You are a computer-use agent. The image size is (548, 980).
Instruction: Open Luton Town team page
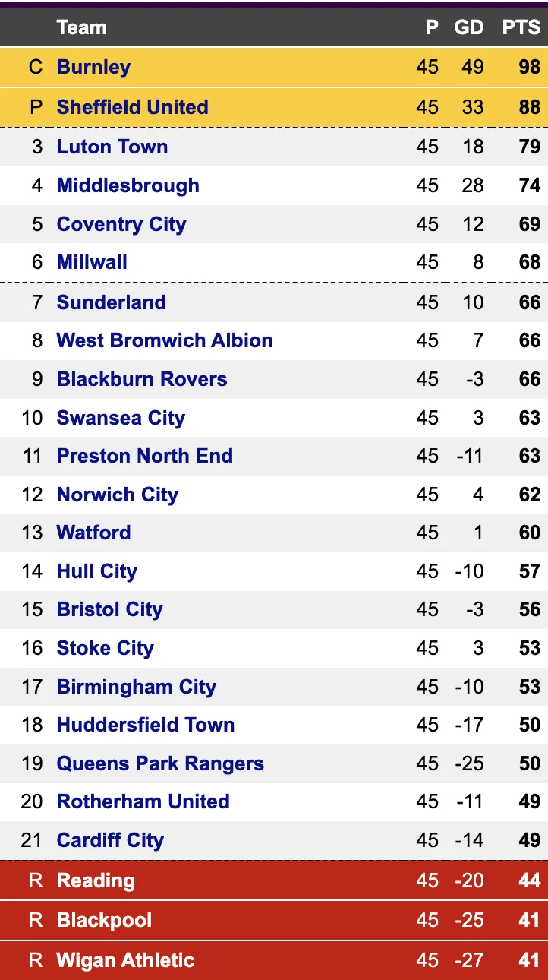[112, 147]
